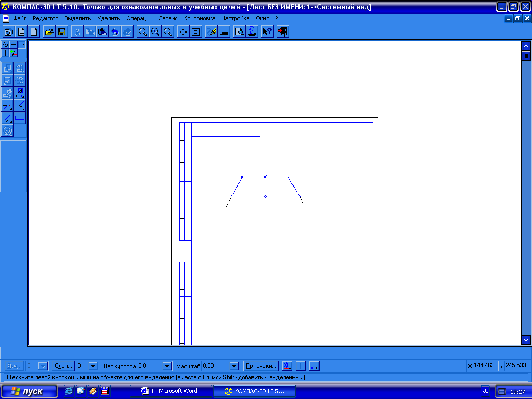This screenshot has height=399, width=532.
Task: Click the move objects tool icon
Action: click(7, 68)
